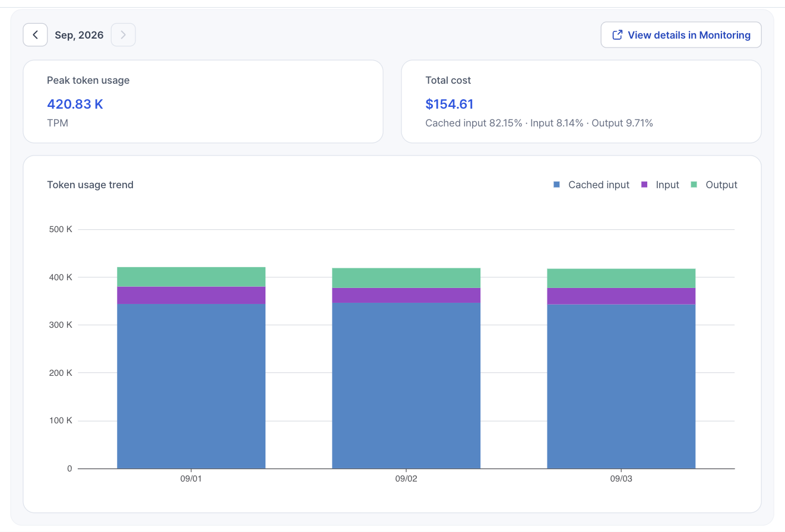
Task: Click Cached input legend text
Action: tap(599, 185)
